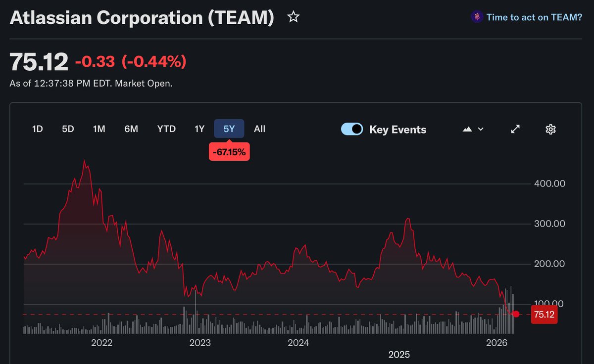Click the Market Open timestamp text
Screen dimensions: 594x364
click(x=91, y=84)
